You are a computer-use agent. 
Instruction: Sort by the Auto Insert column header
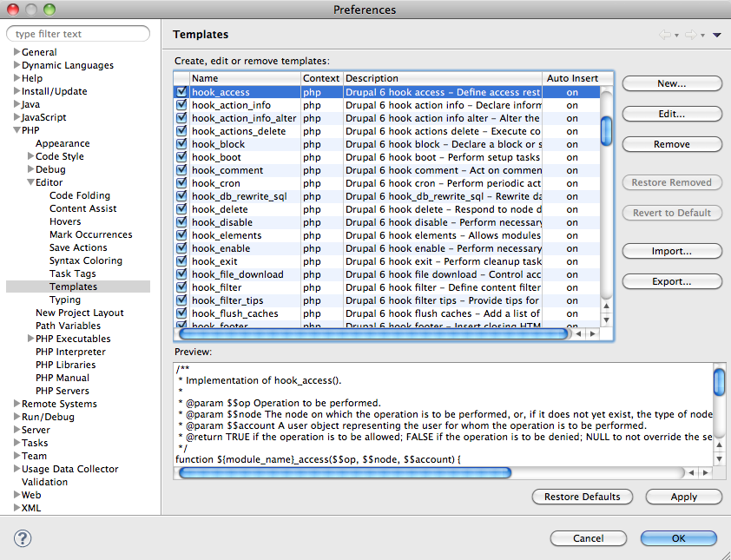(x=572, y=78)
